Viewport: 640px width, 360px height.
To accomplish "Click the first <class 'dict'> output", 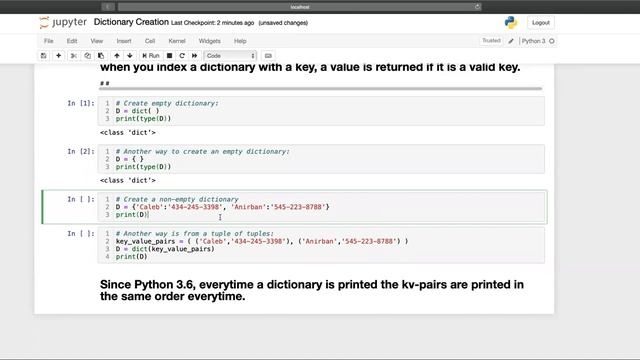I will tap(128, 132).
